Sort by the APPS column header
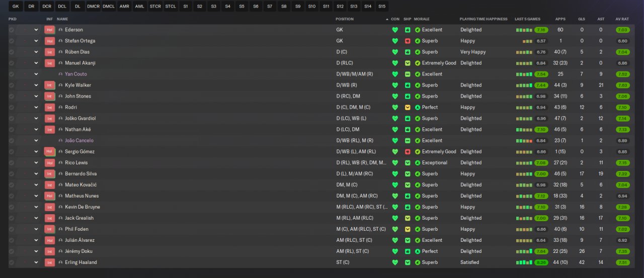Screen dimensions: 644x278 [560, 19]
